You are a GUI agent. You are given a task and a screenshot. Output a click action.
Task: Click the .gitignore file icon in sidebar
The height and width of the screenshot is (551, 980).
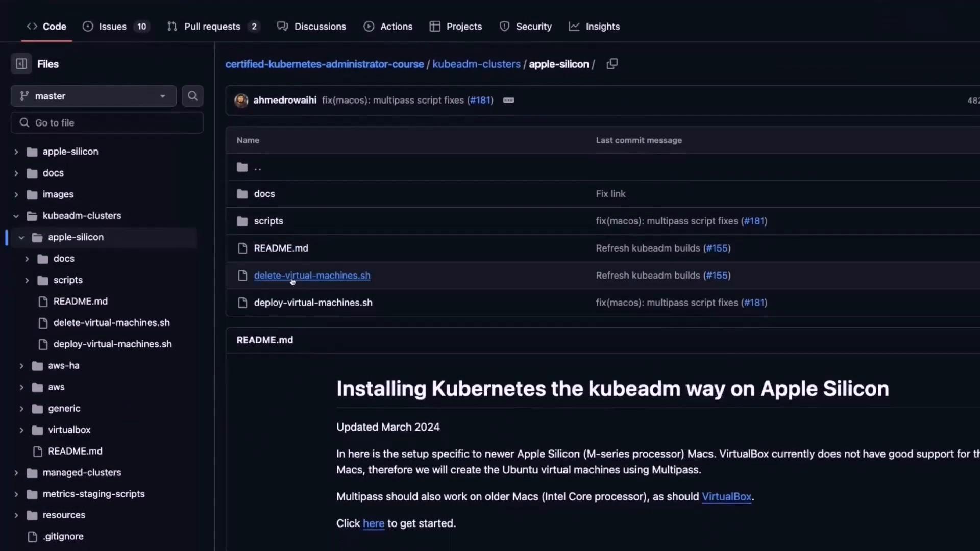[32, 537]
